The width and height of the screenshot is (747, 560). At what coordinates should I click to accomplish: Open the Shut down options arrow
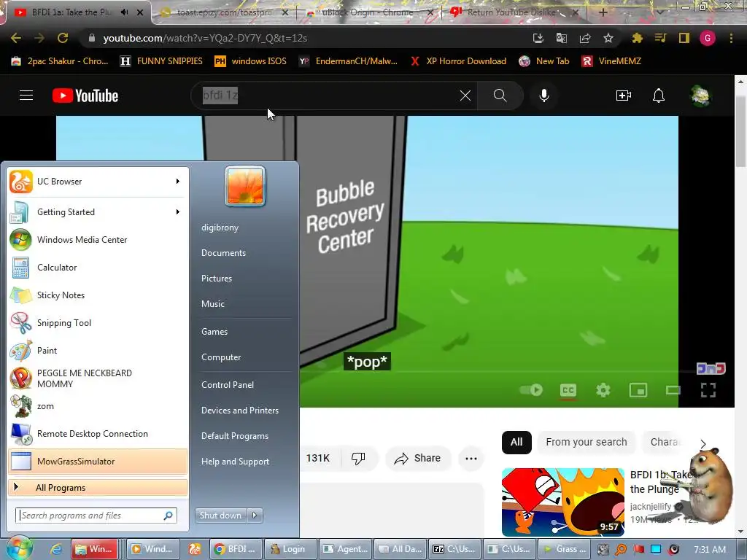pos(255,516)
